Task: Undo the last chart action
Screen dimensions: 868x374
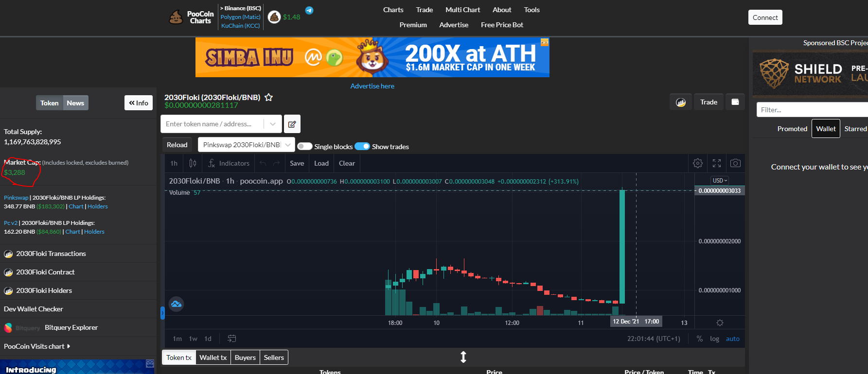Action: (263, 163)
